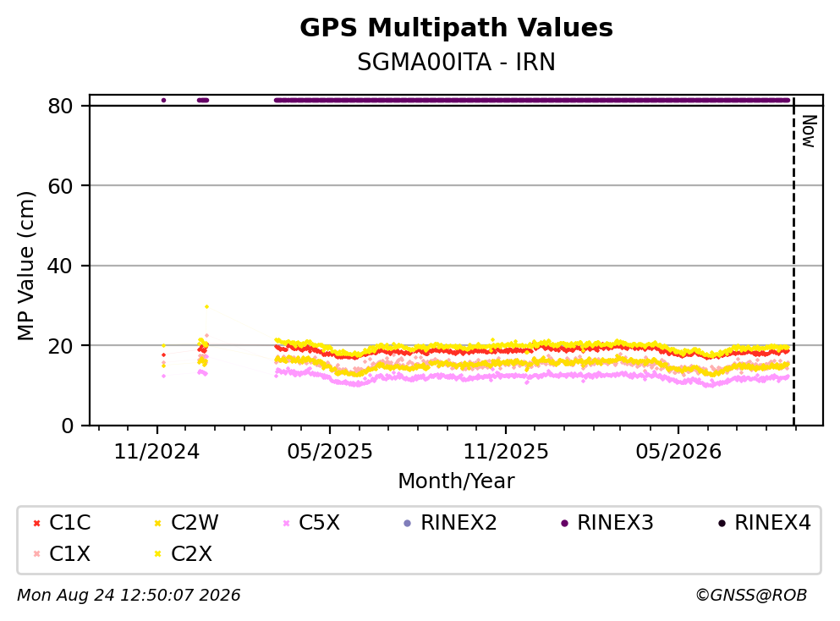This screenshot has height=621, width=840.
Task: Click the C1X pink legend marker
Action: 36,553
